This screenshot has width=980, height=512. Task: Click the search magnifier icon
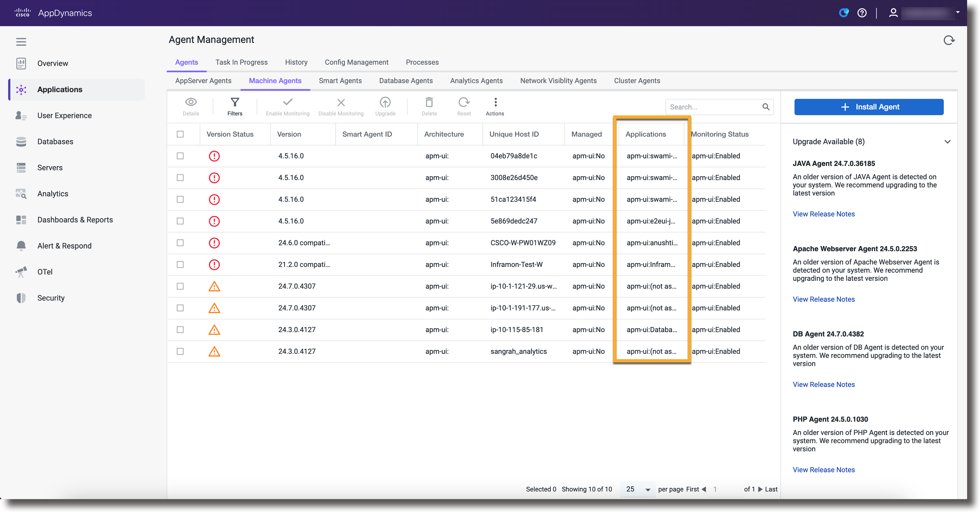tap(766, 107)
